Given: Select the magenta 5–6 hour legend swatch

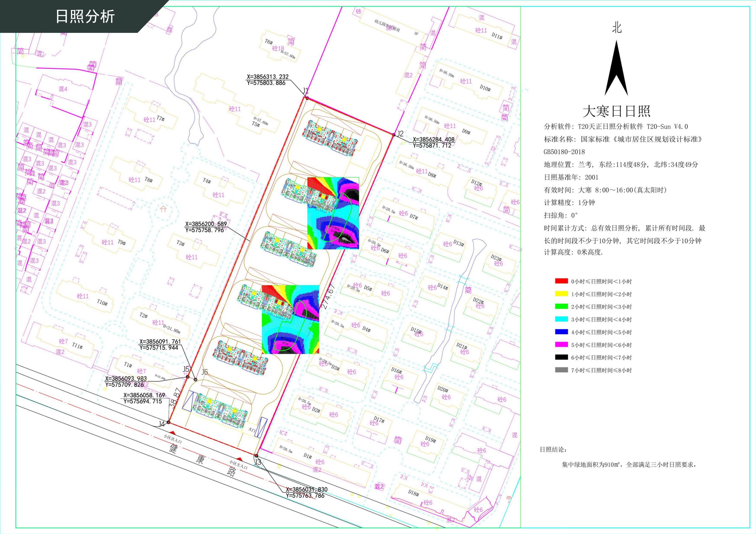Looking at the screenshot, I should pos(561,345).
